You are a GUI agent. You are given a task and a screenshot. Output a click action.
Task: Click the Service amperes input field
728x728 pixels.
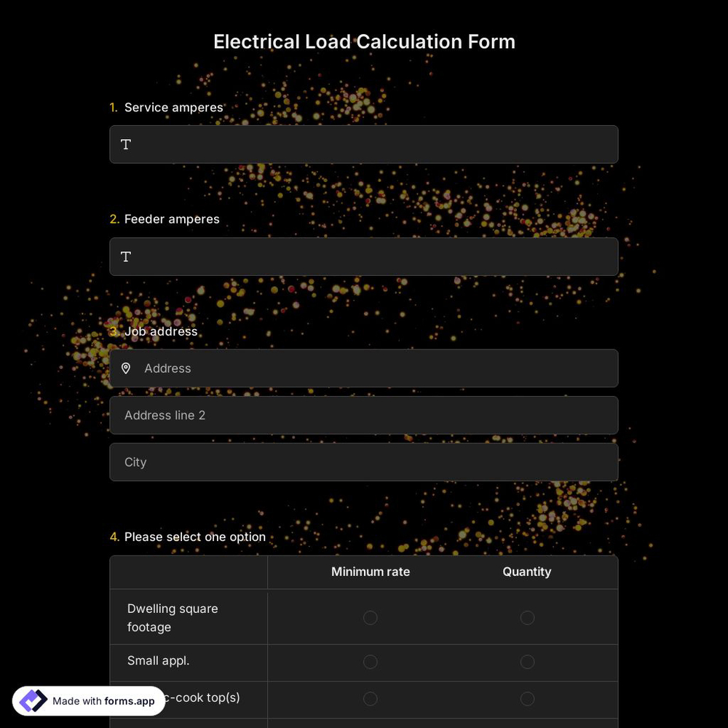[x=364, y=144]
